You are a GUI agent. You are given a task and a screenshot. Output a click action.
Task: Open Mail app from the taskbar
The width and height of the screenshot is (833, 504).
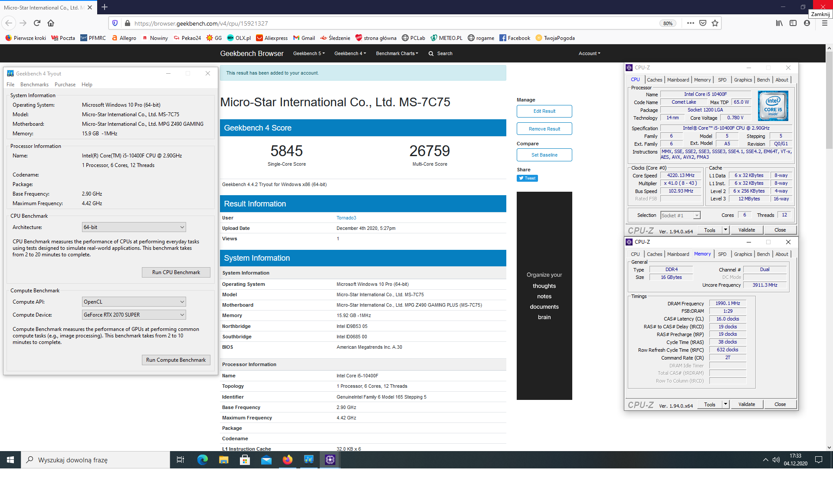[266, 460]
